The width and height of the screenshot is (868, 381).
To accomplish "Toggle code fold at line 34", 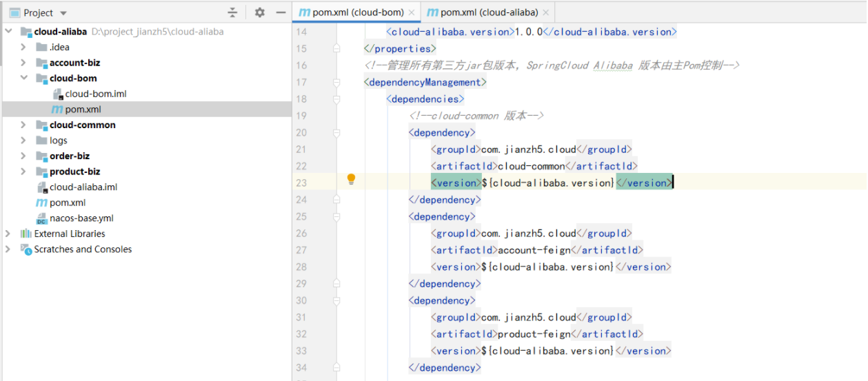I will (x=336, y=368).
